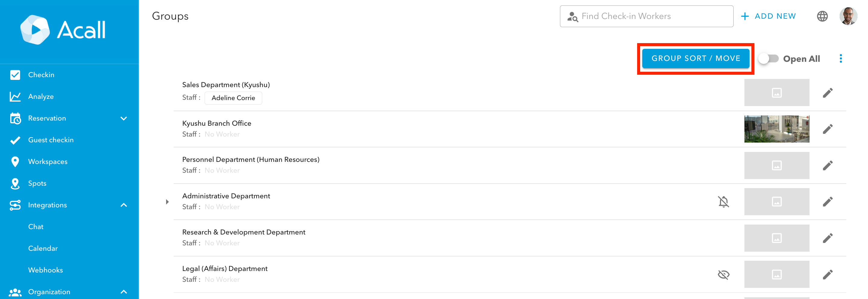Edit Research & Development Department pencil icon
Viewport: 868px width, 299px height.
coord(828,238)
